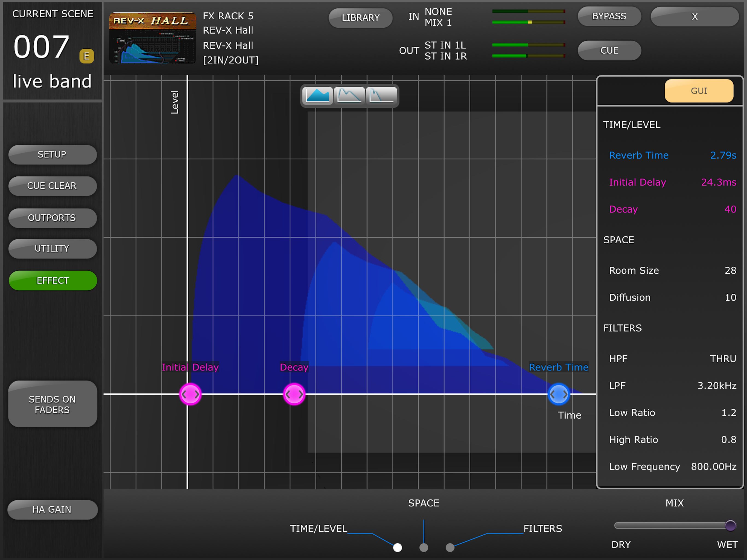Click the yellow E scene indicator
The image size is (747, 560).
click(86, 56)
